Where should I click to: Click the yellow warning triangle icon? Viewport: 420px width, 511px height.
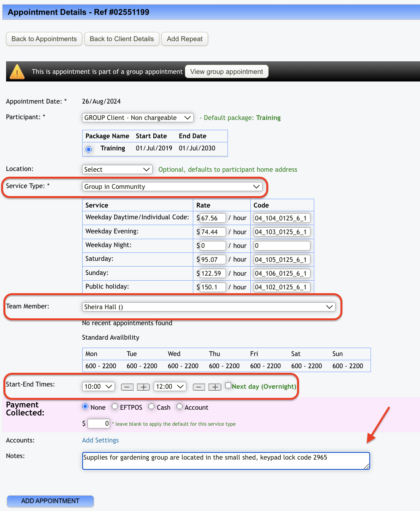tap(17, 72)
